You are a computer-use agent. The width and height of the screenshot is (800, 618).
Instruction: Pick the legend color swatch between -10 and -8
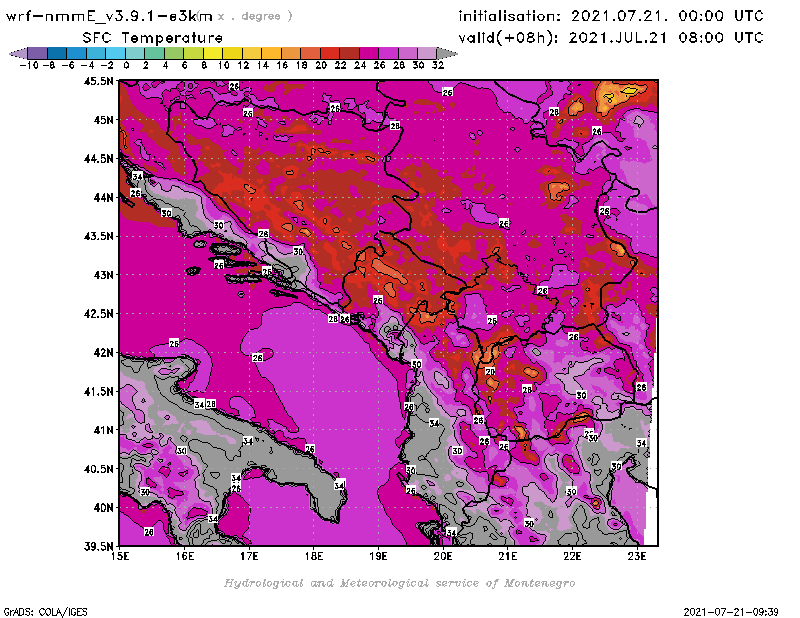[38, 53]
